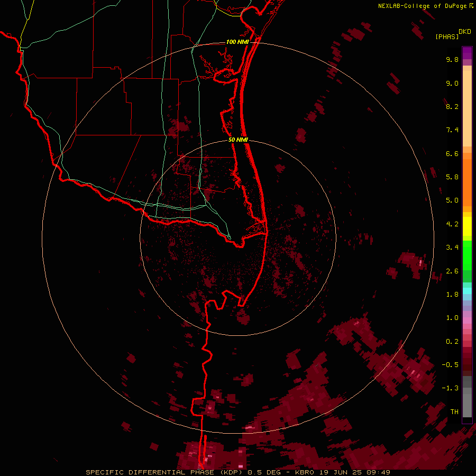Click the 4.2 legend value

[452, 224]
